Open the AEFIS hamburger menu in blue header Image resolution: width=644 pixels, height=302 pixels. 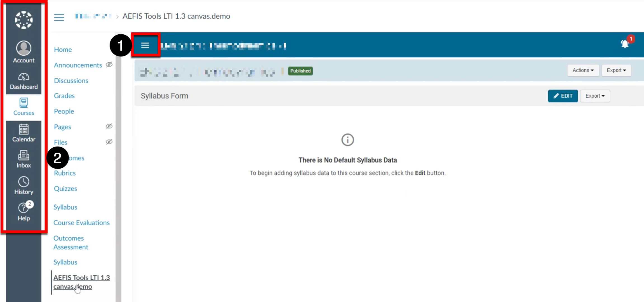145,45
